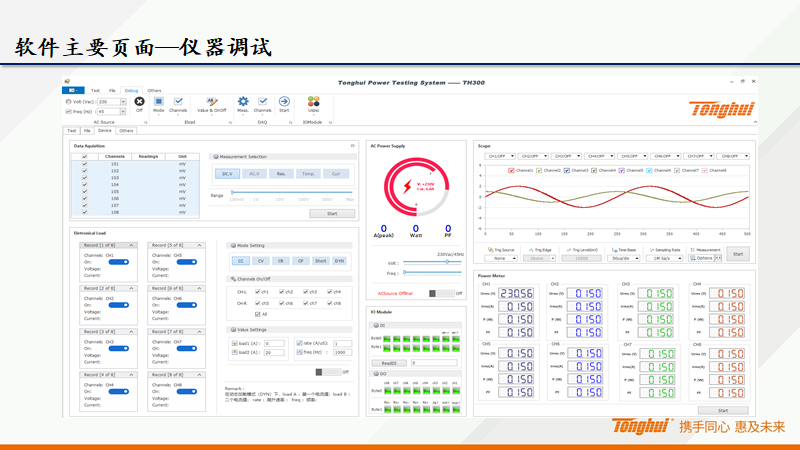The width and height of the screenshot is (800, 450).
Task: Click the input field beside ReadDI
Action: coord(434,363)
